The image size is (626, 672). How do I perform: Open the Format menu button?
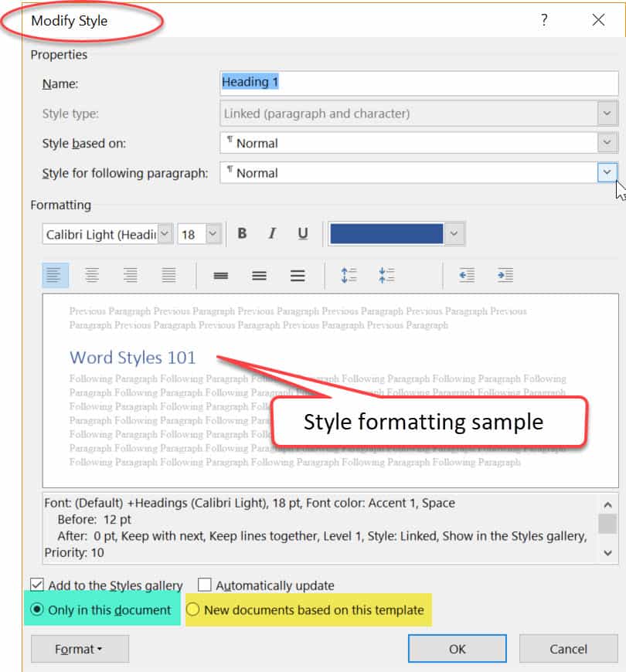[80, 649]
